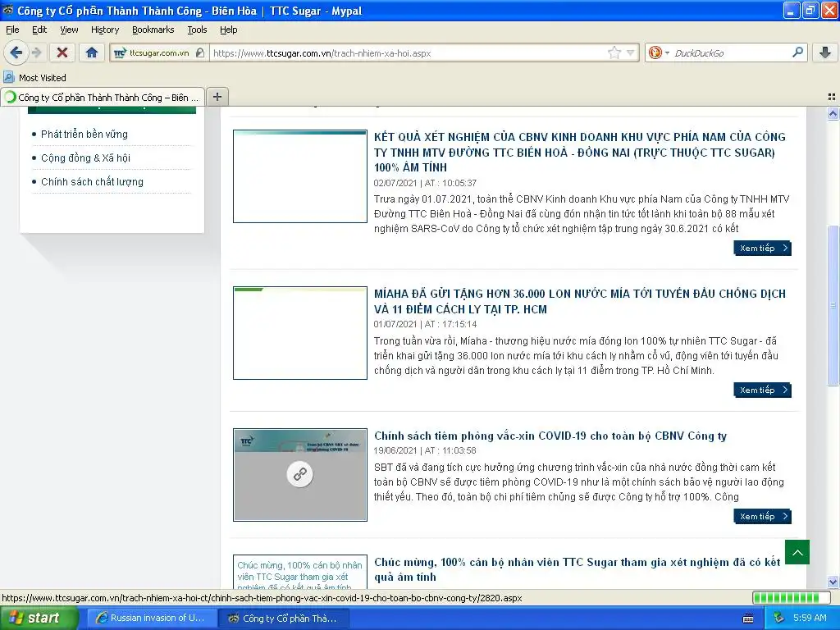The width and height of the screenshot is (840, 630).
Task: Click the scrollbar up arrow
Action: [x=833, y=113]
